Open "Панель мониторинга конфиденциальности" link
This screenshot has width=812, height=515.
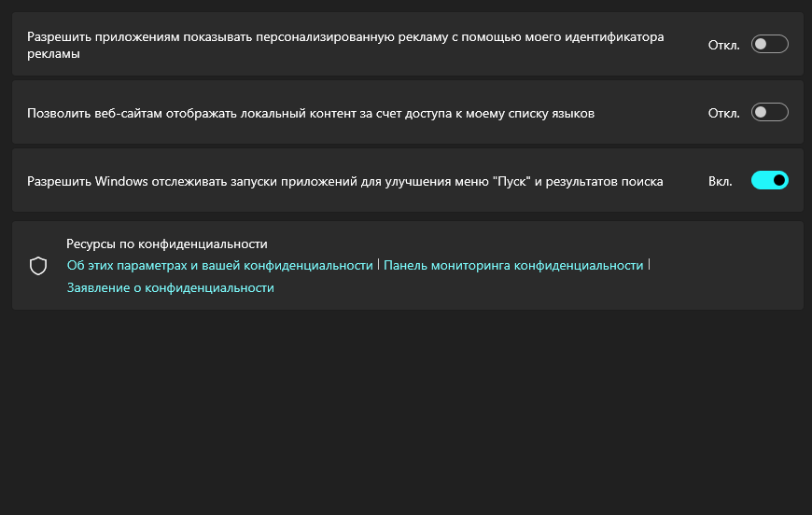coord(513,265)
